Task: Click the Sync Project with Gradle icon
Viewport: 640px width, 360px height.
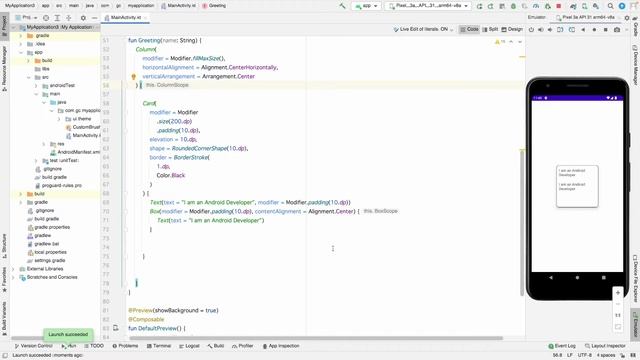Action: click(x=573, y=6)
